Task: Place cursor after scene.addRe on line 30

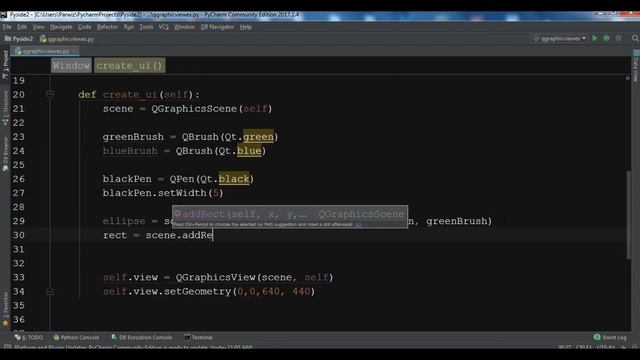Action: click(x=213, y=235)
